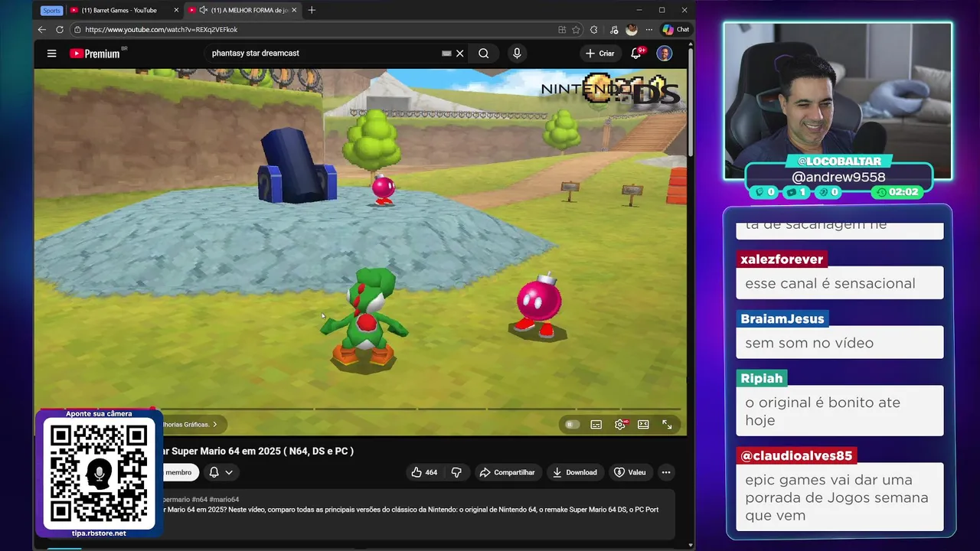The image size is (980, 551).
Task: Share the video via Compartilhar
Action: [x=508, y=472]
